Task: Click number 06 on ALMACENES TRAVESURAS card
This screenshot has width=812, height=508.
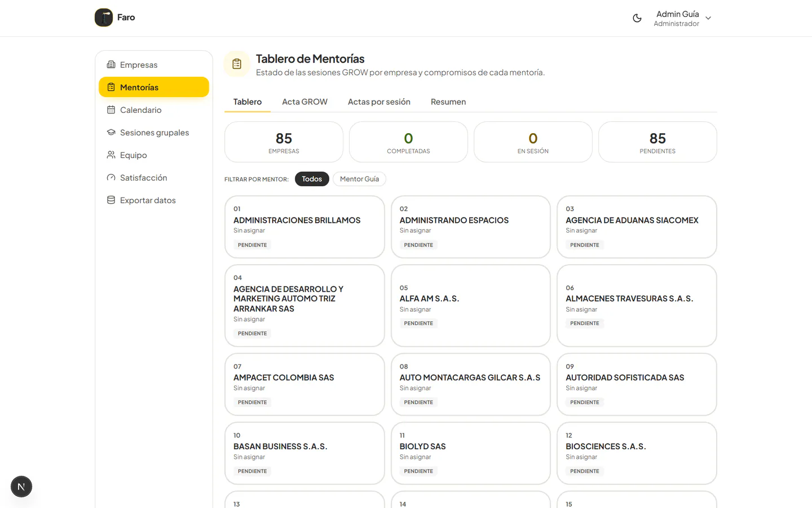Action: click(x=570, y=288)
